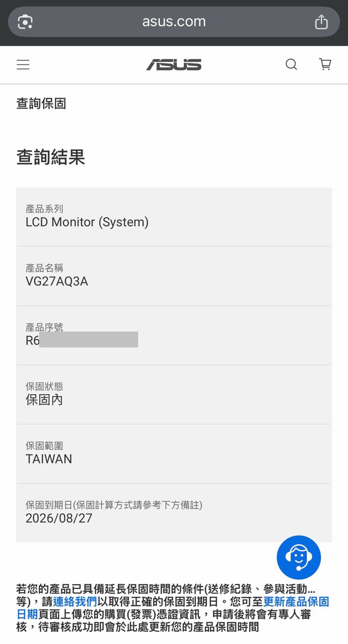Tap the asus.com address field

click(x=174, y=22)
